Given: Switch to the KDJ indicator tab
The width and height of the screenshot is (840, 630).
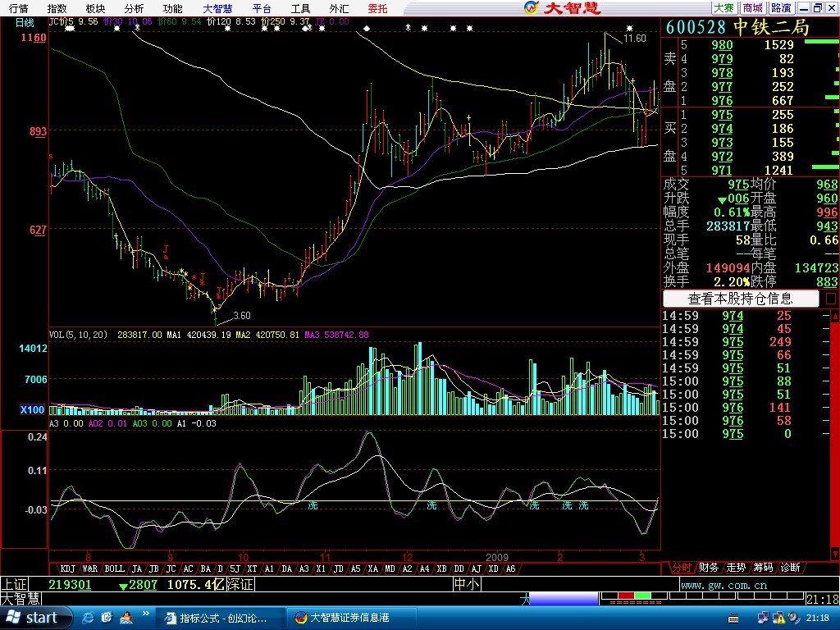Looking at the screenshot, I should pos(67,568).
